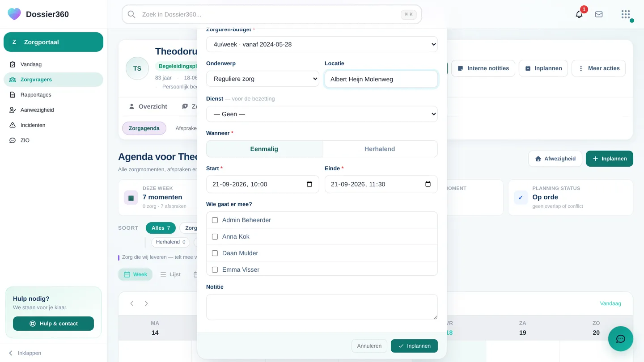The height and width of the screenshot is (362, 644).
Task: Tick the Admin Beheerder checkbox
Action: tap(215, 220)
